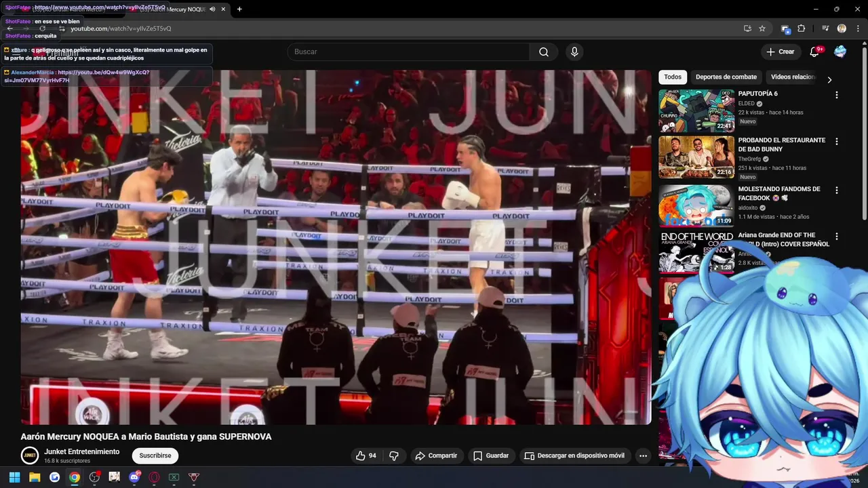Click the Junket Entretenimiento channel avatar

tap(29, 455)
